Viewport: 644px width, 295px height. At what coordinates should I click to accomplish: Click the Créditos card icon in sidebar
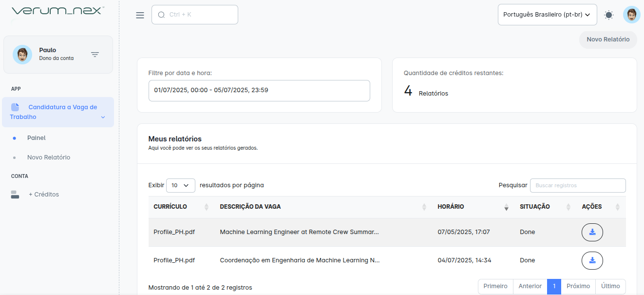15,195
